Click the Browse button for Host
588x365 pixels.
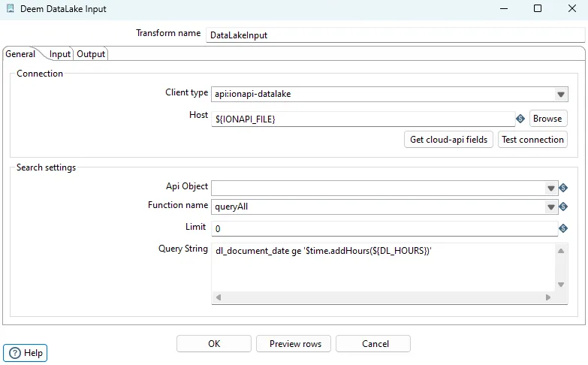tap(547, 119)
